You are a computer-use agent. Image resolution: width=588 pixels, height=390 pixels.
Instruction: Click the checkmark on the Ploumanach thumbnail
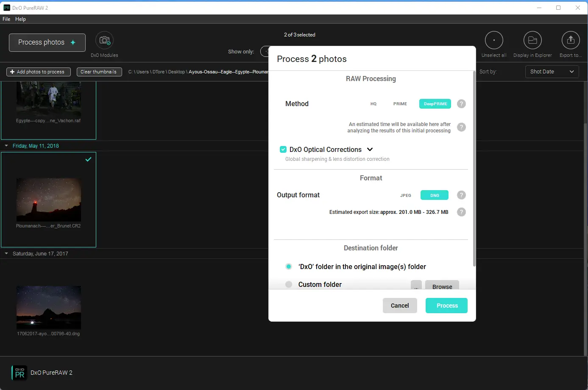pyautogui.click(x=88, y=160)
